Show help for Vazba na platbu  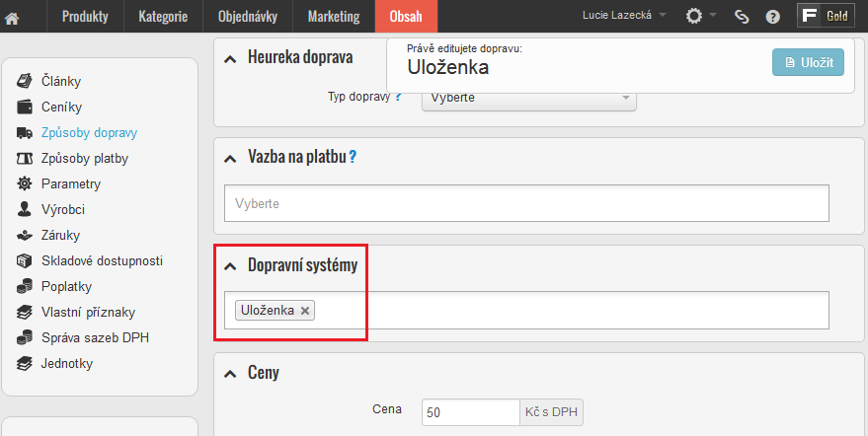coord(353,158)
